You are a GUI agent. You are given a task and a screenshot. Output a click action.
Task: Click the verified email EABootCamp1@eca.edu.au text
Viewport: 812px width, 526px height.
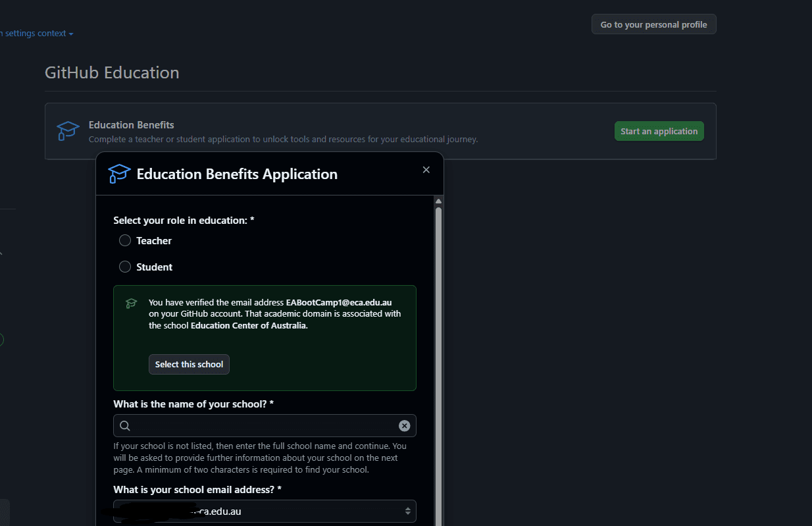[338, 303]
